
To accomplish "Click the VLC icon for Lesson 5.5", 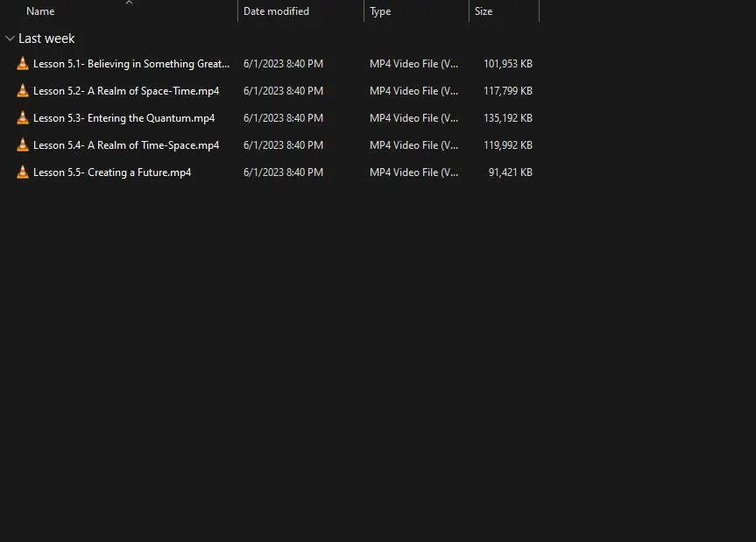I will (23, 172).
